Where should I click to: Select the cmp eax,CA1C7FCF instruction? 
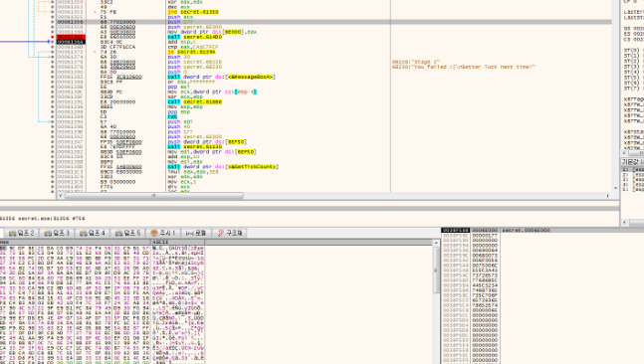(x=193, y=47)
